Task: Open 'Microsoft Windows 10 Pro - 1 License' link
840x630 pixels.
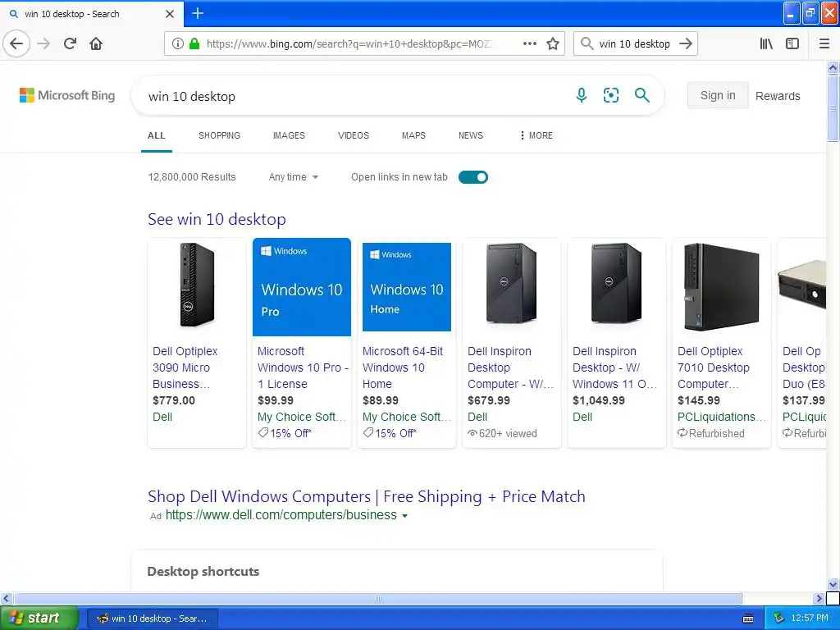Action: click(x=303, y=367)
